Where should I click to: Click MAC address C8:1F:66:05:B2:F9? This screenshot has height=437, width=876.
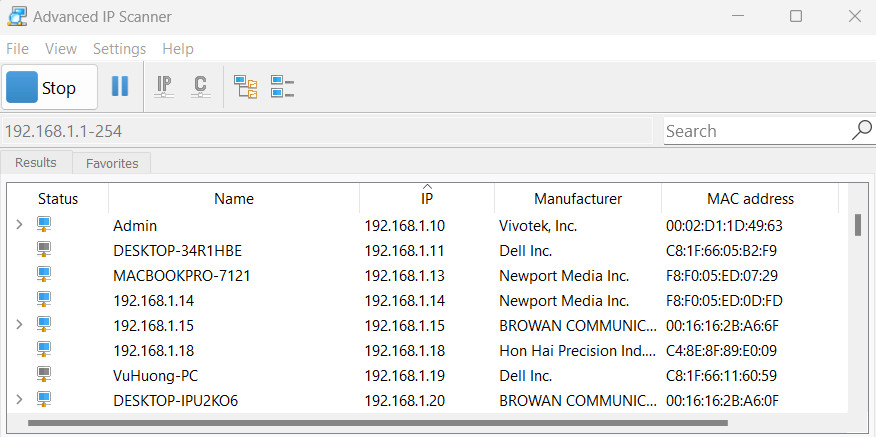(x=721, y=251)
